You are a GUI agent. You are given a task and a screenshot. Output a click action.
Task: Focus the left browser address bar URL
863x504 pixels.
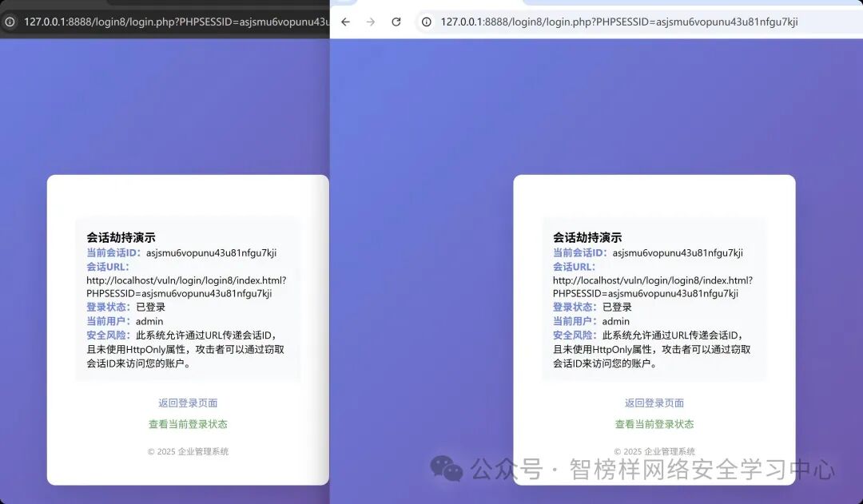coord(176,22)
